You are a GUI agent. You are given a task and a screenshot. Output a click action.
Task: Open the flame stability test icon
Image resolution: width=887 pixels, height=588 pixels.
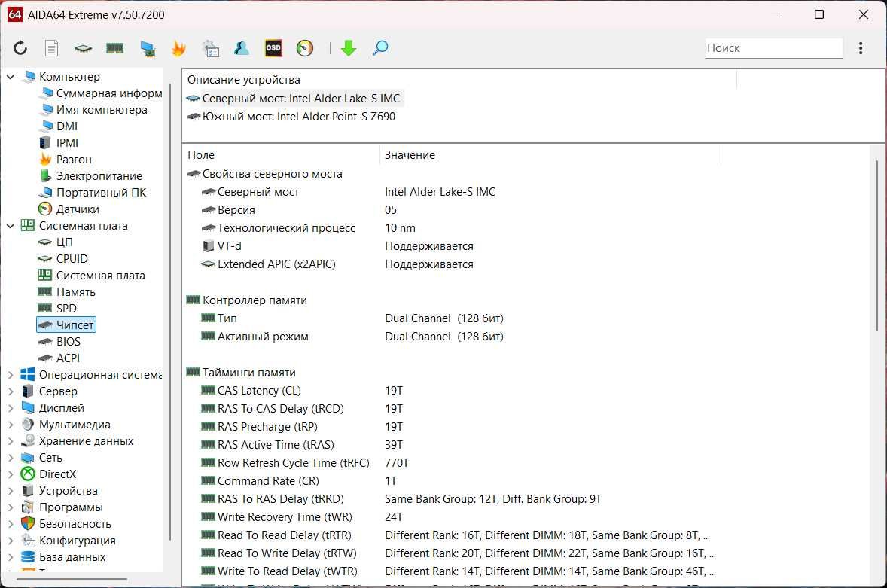click(x=178, y=49)
